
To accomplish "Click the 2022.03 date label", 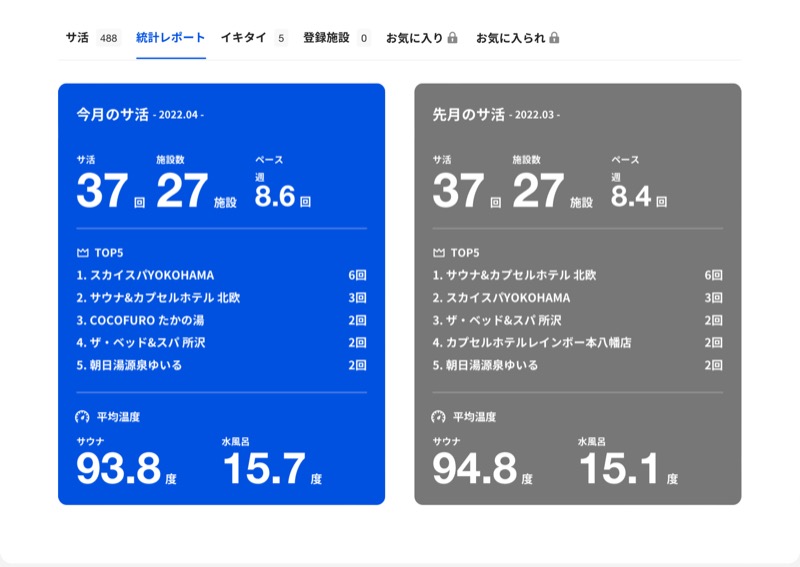I will 534,115.
